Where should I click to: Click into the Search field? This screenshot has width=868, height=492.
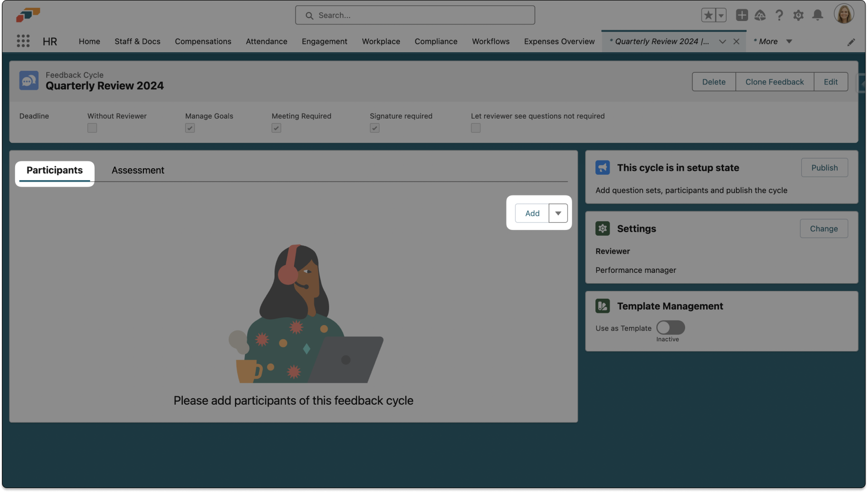(415, 15)
